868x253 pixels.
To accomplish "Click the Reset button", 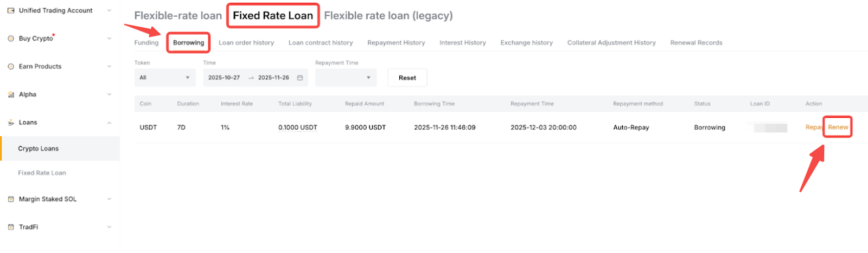I will tap(407, 78).
